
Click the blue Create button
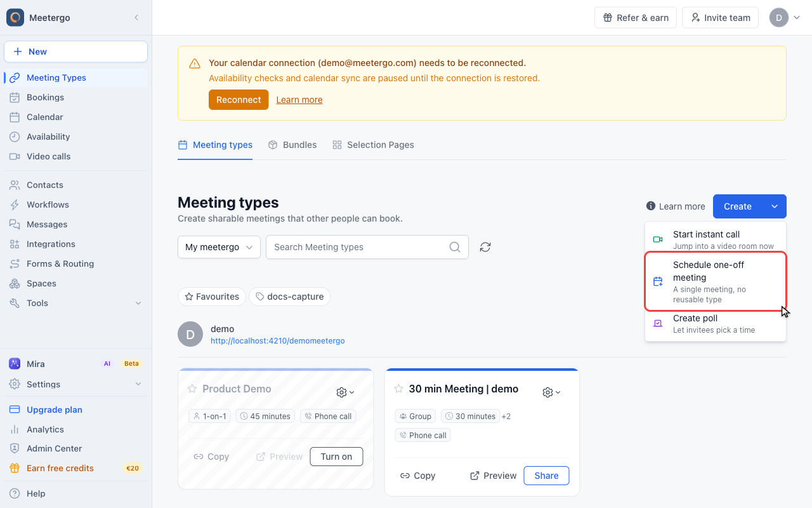[738, 206]
